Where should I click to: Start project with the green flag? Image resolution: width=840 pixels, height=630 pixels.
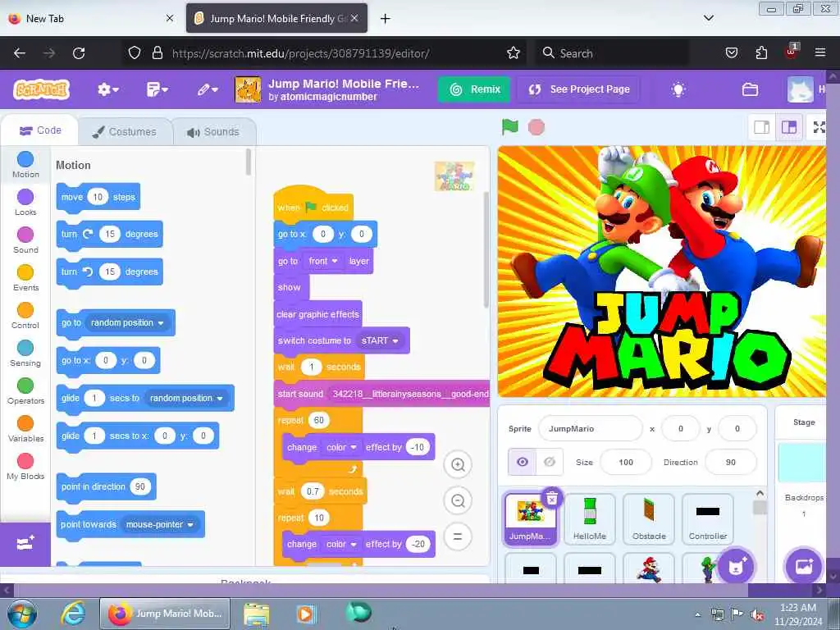pos(510,127)
